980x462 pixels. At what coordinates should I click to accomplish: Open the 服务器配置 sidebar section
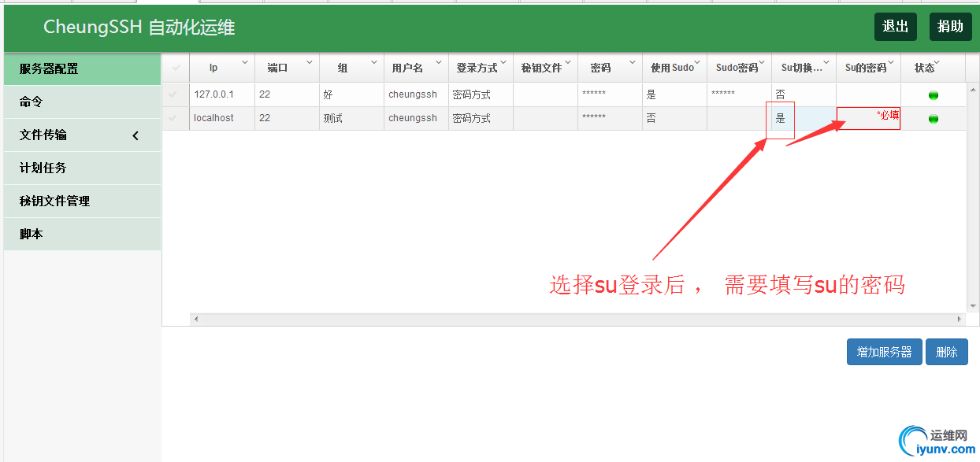point(82,69)
